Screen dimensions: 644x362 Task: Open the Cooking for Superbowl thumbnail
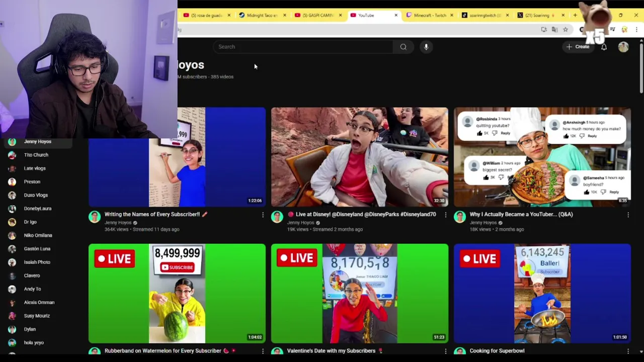(542, 294)
